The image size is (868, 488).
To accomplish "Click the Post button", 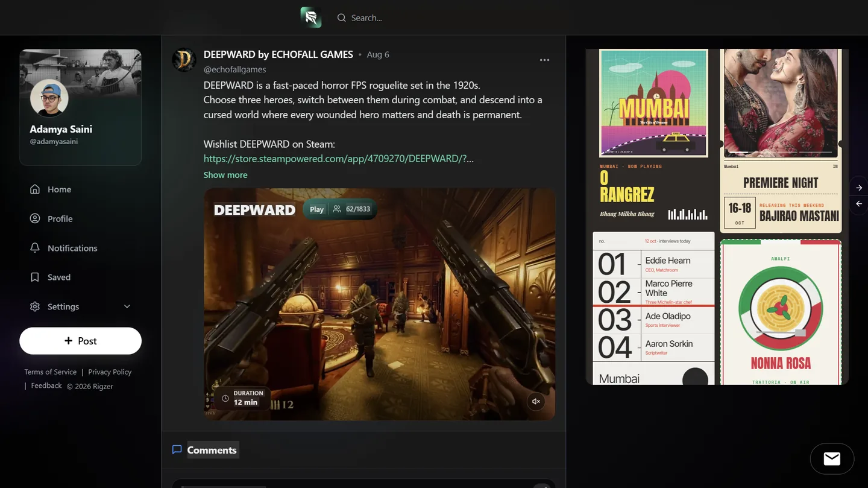I will pyautogui.click(x=80, y=341).
